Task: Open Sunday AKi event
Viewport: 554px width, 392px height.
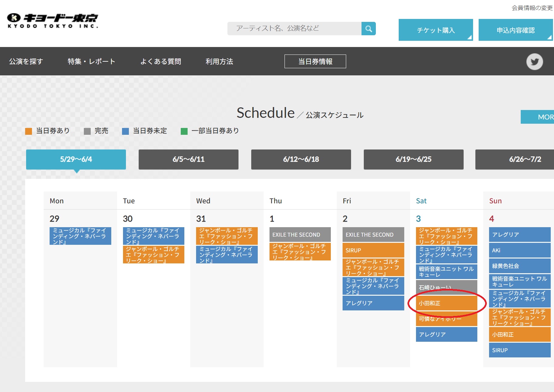Action: (520, 250)
